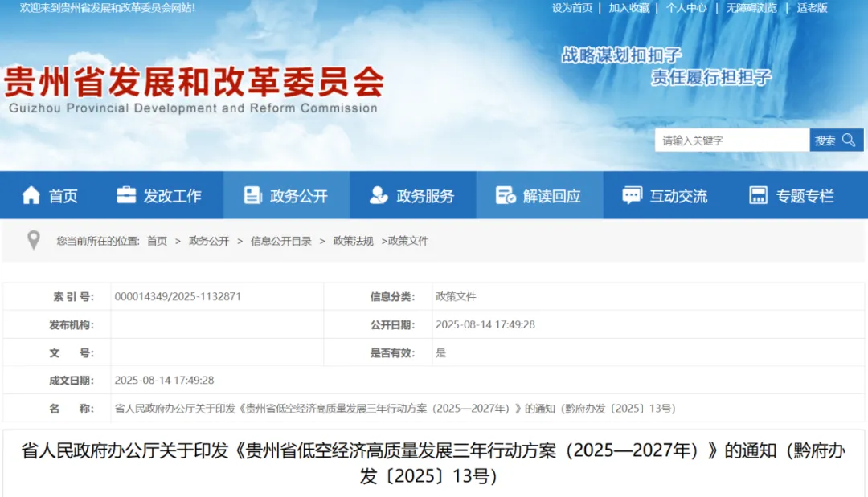
Task: Click index number 000014349/2025-1132871
Action: pos(178,296)
